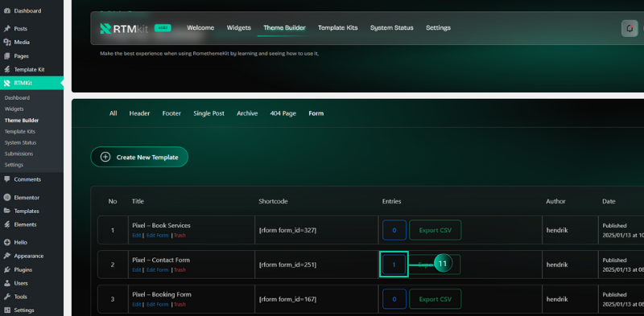Image resolution: width=644 pixels, height=316 pixels.
Task: Open Widgets submenu item in sidebar
Action: (x=14, y=109)
